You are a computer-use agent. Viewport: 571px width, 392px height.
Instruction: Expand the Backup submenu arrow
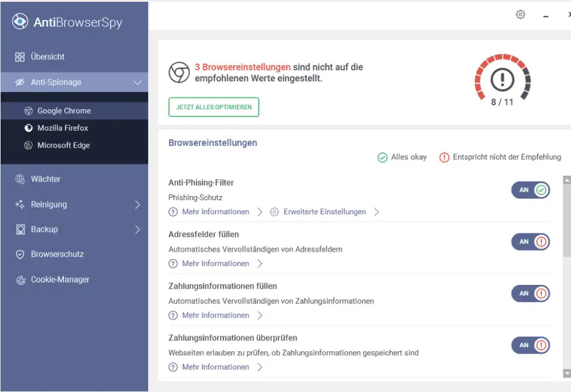coord(137,230)
